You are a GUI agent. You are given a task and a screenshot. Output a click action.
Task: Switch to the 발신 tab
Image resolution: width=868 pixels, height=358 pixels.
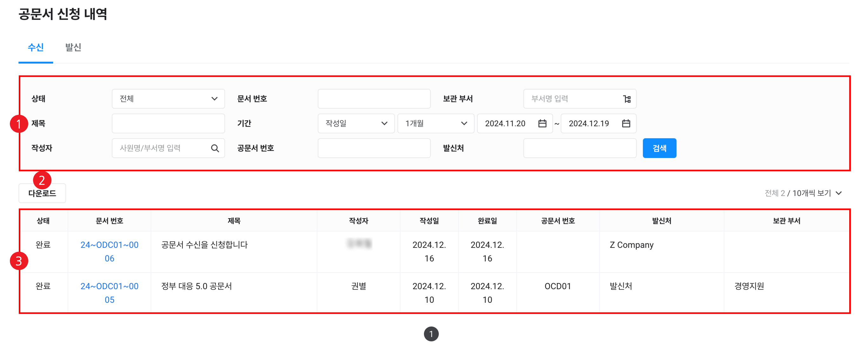pos(73,47)
